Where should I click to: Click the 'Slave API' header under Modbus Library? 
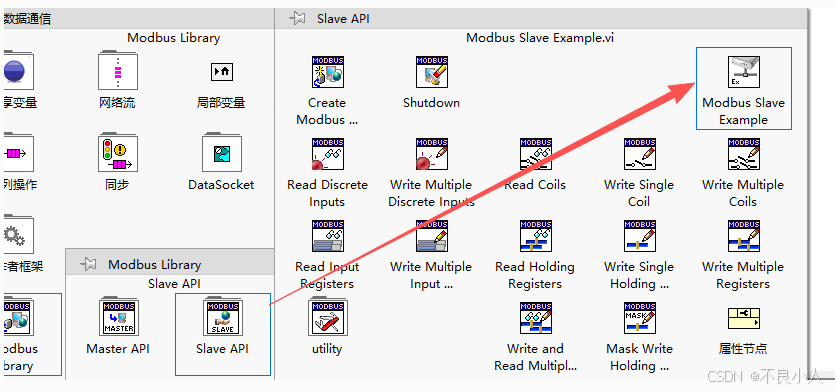pyautogui.click(x=174, y=284)
